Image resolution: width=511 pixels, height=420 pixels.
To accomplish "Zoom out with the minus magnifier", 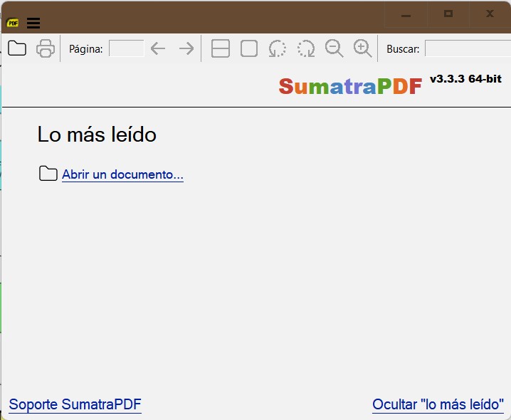I will pyautogui.click(x=334, y=48).
